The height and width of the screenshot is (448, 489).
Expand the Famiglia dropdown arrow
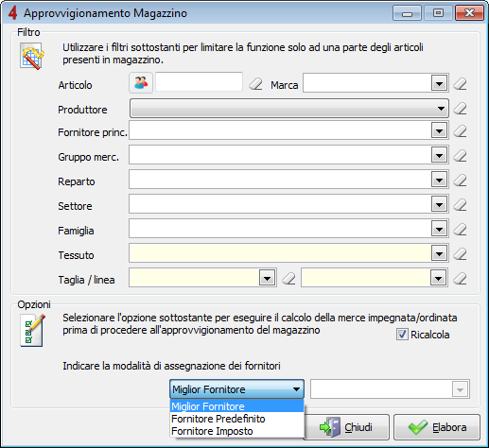[x=439, y=229]
